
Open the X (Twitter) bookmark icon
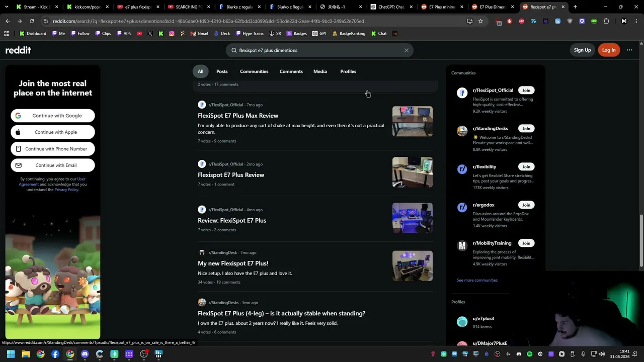(x=150, y=34)
